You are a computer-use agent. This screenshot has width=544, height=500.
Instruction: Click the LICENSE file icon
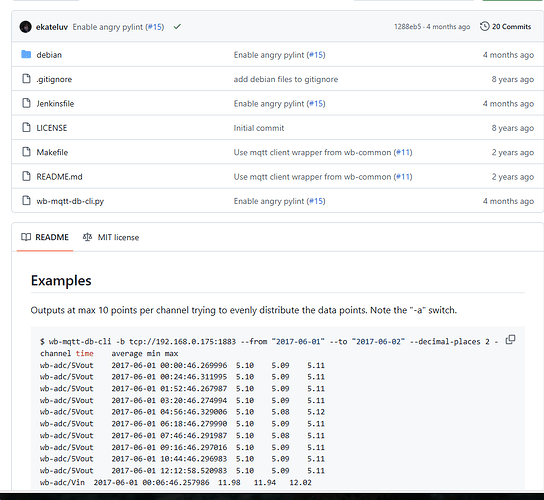(26, 127)
